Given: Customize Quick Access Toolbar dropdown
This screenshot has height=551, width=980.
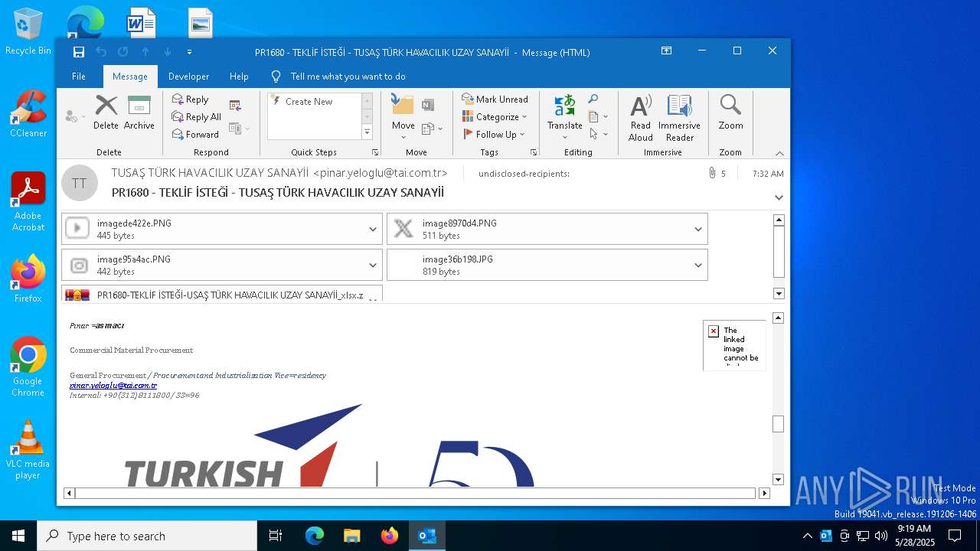Looking at the screenshot, I should click(x=189, y=52).
